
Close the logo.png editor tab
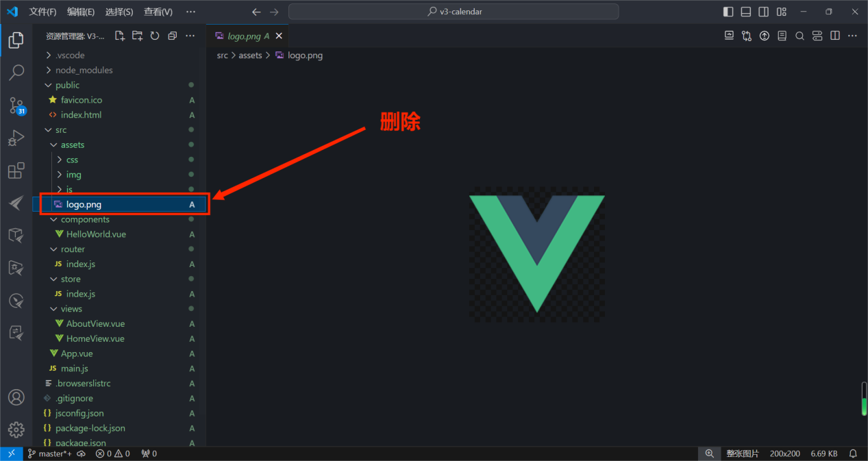tap(280, 36)
